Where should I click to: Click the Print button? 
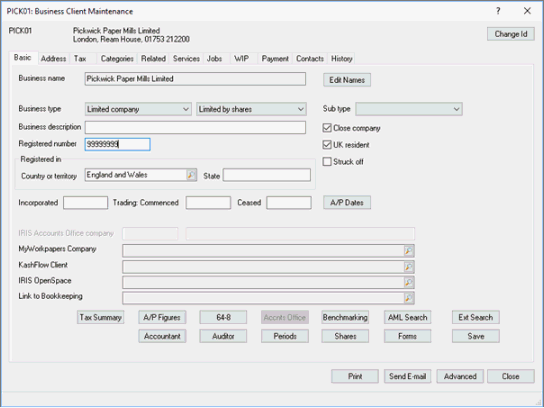click(x=355, y=376)
